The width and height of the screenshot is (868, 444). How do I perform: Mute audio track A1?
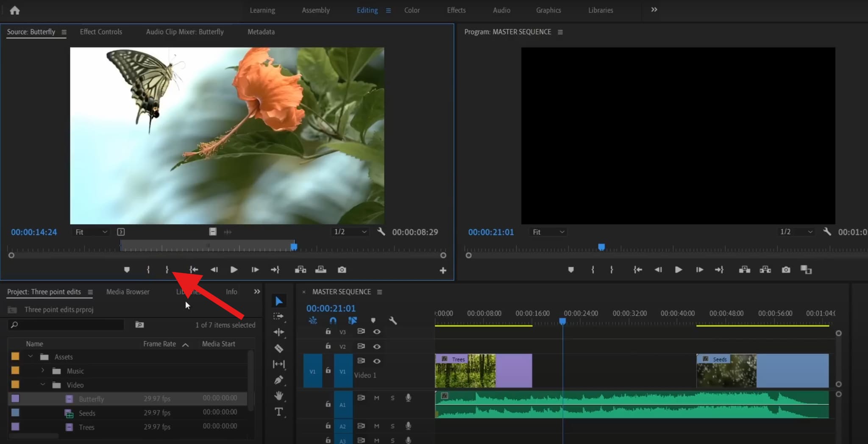[376, 398]
